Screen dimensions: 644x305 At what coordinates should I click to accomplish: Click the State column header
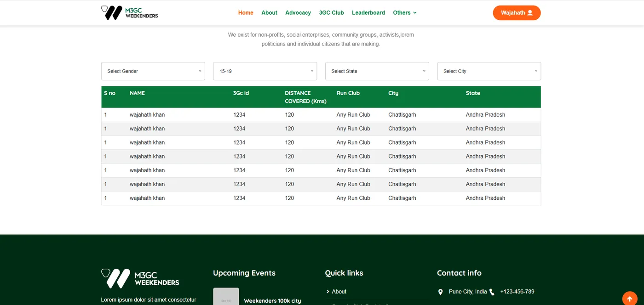point(473,93)
